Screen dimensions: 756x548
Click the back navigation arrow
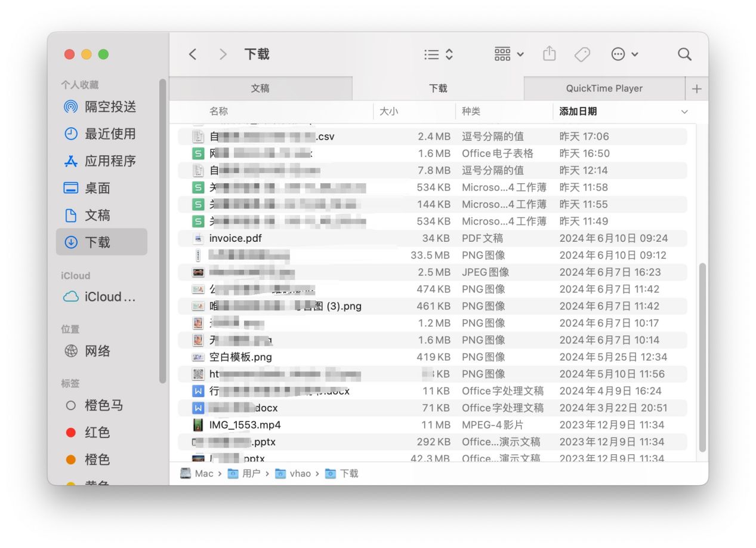click(x=192, y=54)
